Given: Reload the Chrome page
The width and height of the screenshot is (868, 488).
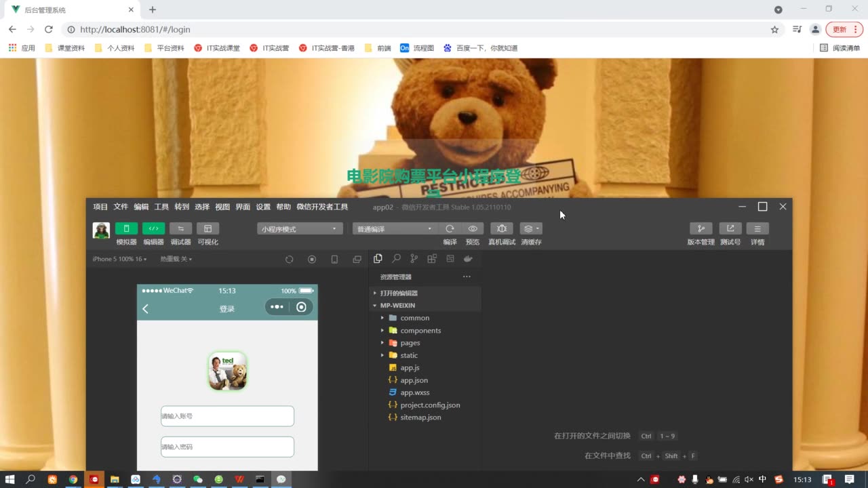Looking at the screenshot, I should click(48, 29).
